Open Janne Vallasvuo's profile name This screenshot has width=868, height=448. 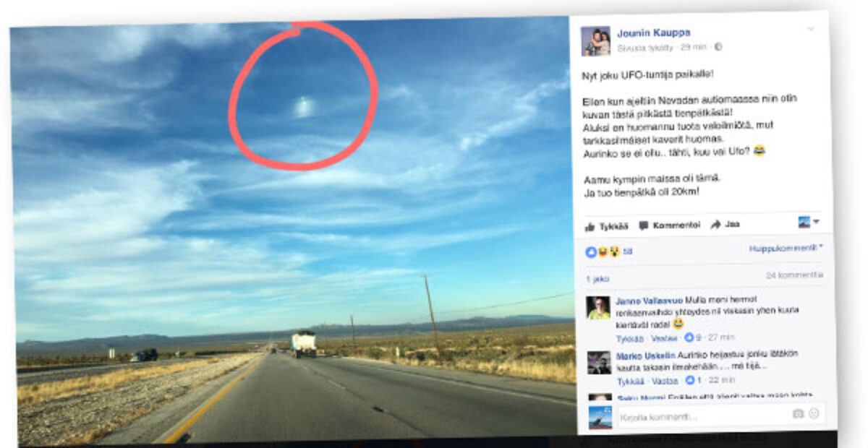(649, 301)
